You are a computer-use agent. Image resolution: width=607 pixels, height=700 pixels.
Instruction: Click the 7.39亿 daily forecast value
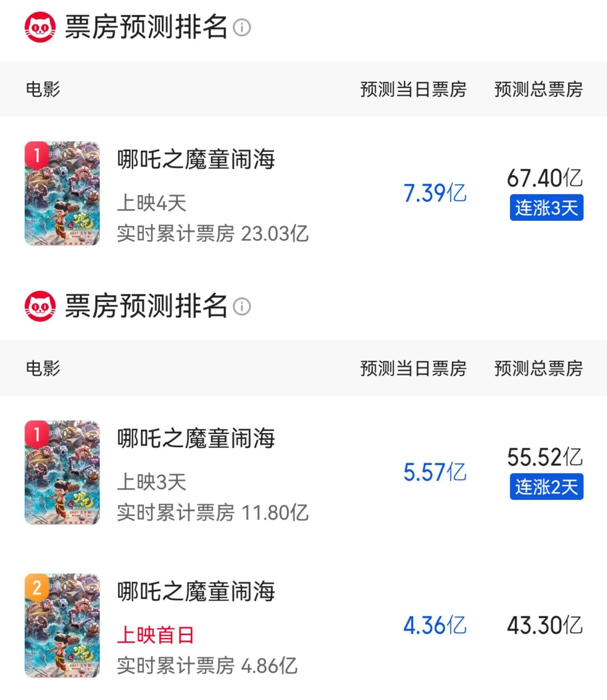click(x=435, y=193)
